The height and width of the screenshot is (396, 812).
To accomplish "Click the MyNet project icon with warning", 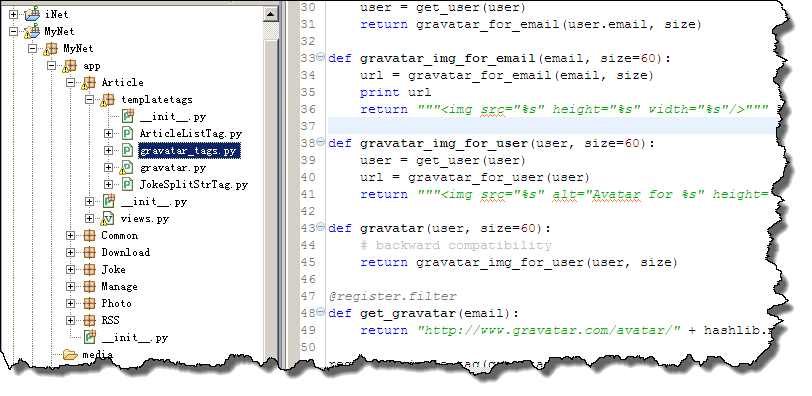I will click(32, 32).
